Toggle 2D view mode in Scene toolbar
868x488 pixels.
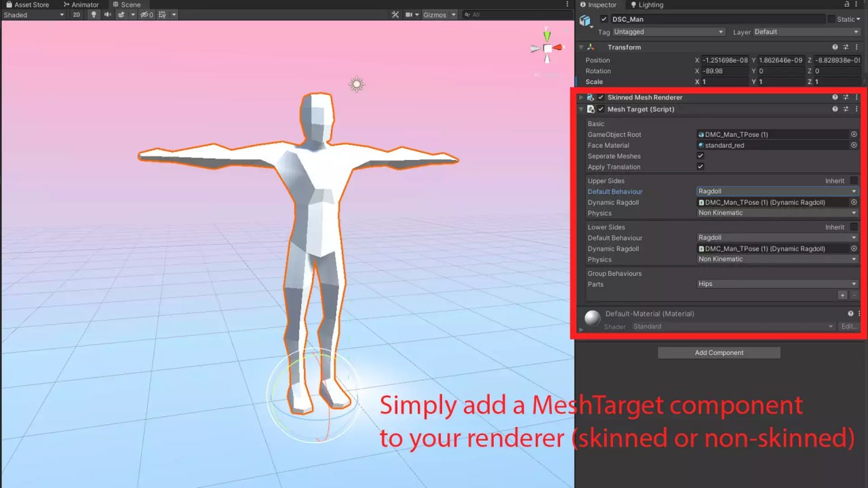point(76,14)
